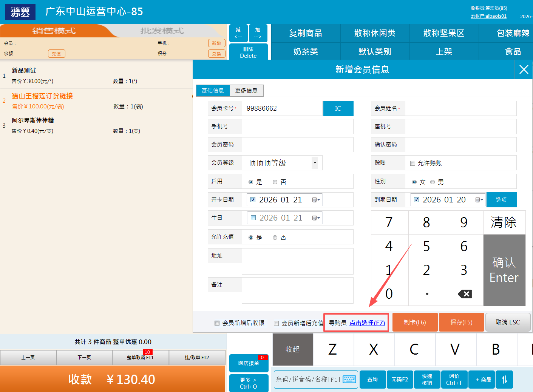Check the birthday date checkbox
The image size is (533, 392).
253,218
